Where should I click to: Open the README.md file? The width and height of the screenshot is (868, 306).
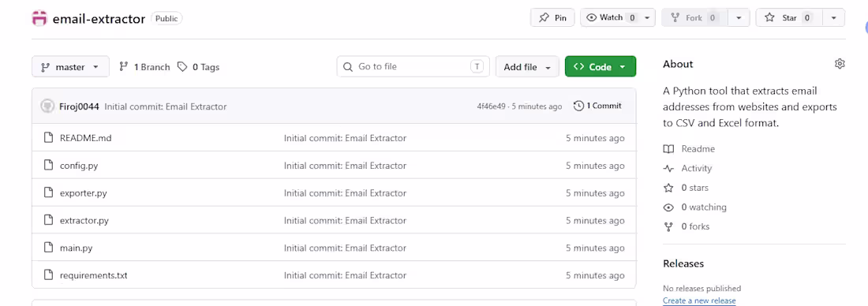pyautogui.click(x=86, y=138)
